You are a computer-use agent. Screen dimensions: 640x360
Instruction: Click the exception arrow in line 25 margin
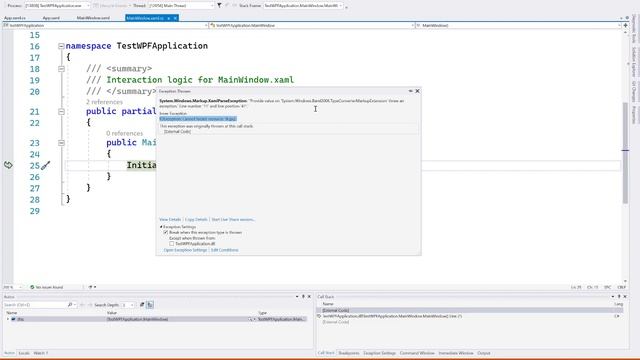(8, 165)
